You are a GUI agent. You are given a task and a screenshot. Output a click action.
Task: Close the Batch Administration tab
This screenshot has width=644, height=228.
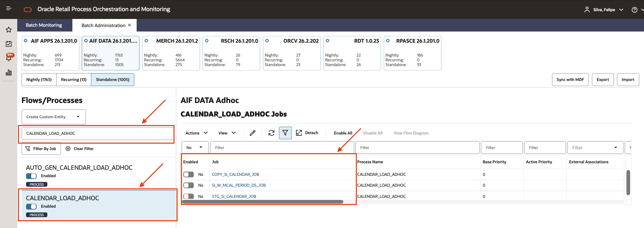coord(129,25)
